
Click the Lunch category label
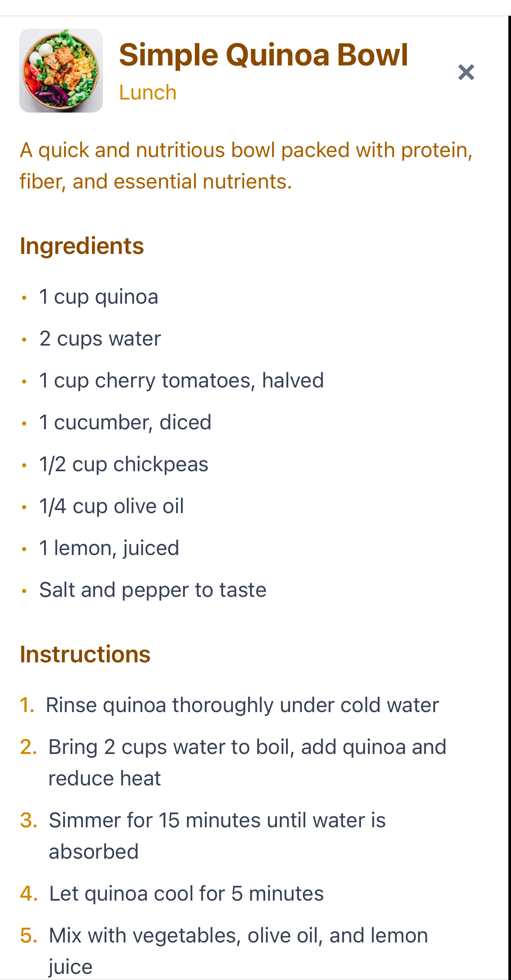click(148, 93)
